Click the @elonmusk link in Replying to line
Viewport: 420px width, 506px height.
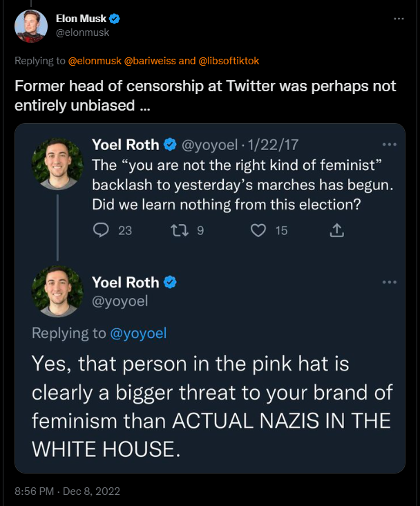tap(94, 61)
